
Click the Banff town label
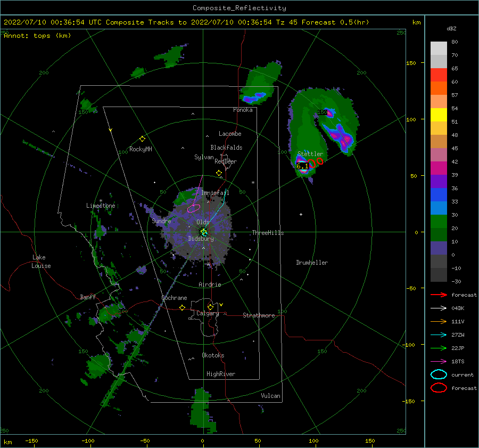click(x=88, y=297)
